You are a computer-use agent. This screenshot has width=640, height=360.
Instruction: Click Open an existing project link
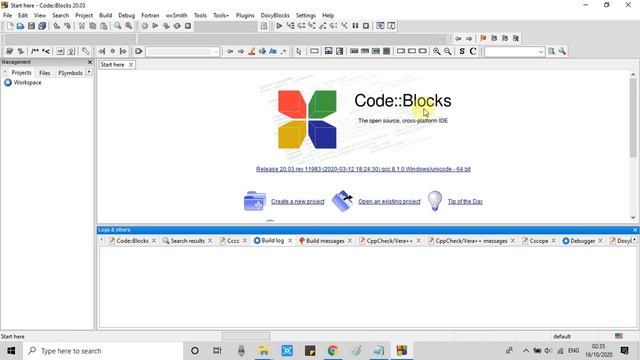pos(389,202)
